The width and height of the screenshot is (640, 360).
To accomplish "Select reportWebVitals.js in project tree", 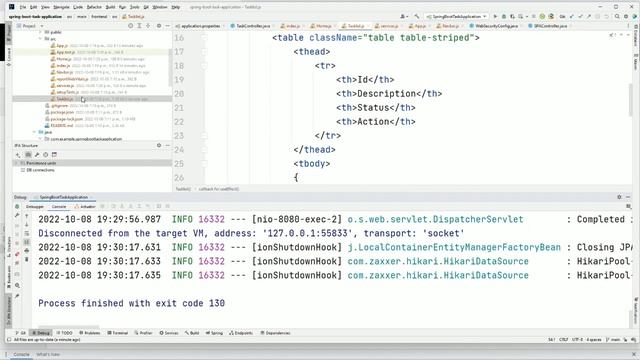I will tap(72, 79).
